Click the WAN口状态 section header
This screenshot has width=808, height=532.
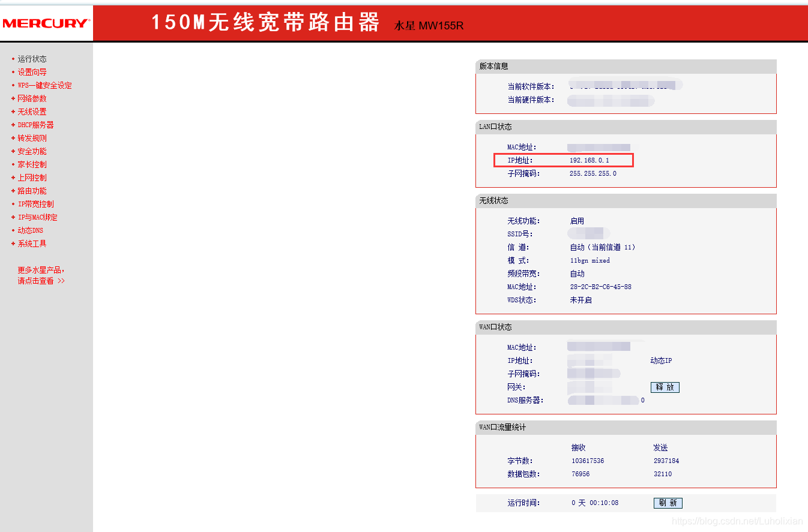tap(626, 327)
